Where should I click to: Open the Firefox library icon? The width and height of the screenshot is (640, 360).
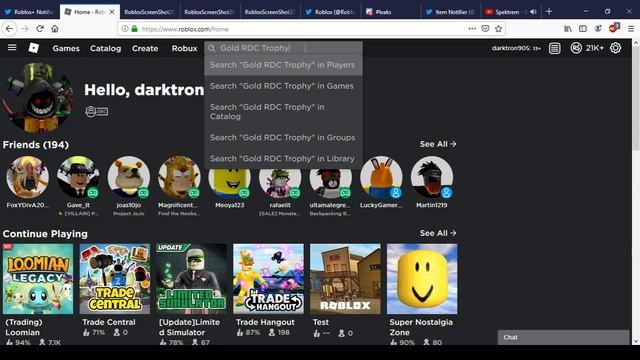[568, 29]
